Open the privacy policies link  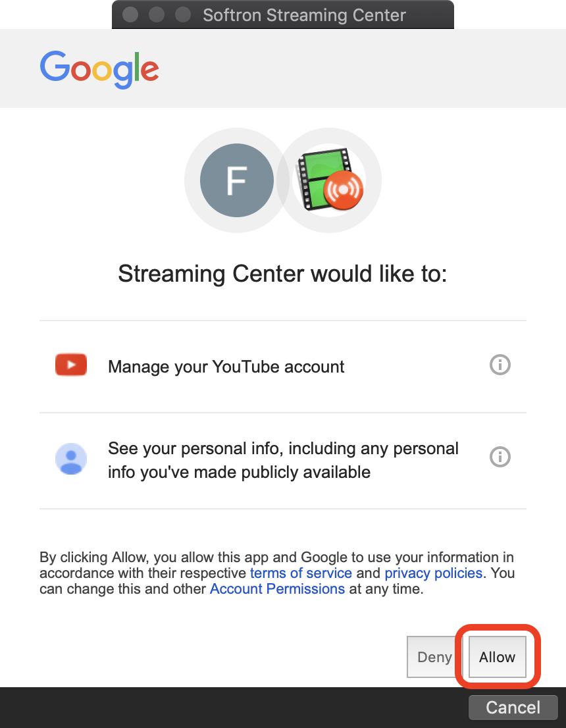click(433, 573)
